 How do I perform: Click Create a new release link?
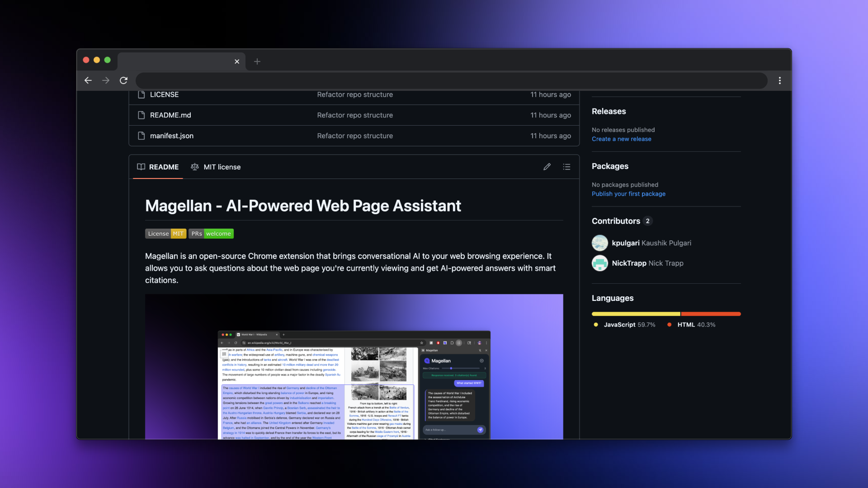point(621,139)
